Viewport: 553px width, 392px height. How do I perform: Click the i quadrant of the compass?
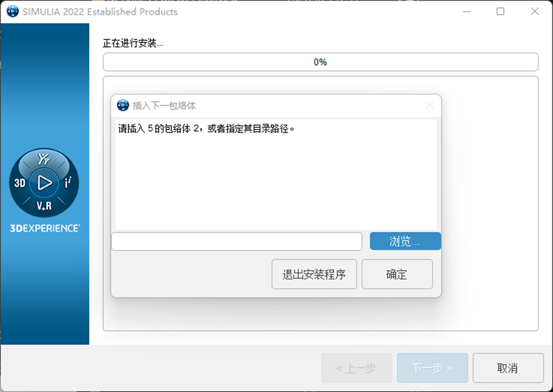pos(68,182)
